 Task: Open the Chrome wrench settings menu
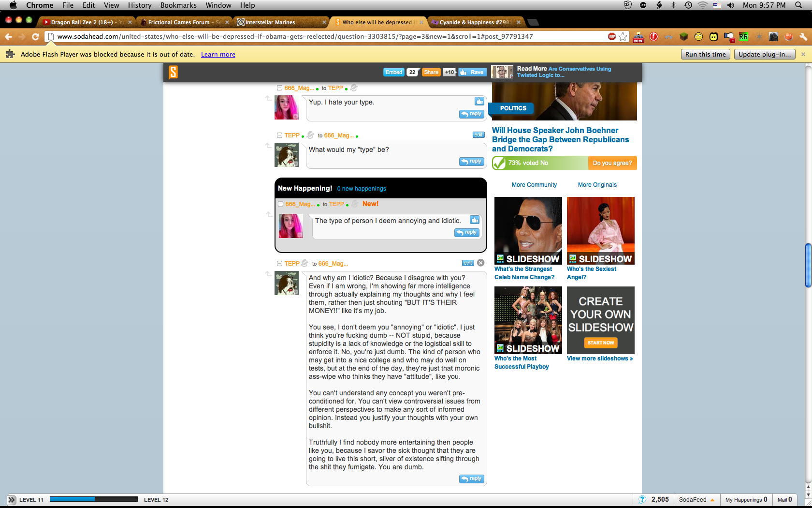(x=803, y=37)
